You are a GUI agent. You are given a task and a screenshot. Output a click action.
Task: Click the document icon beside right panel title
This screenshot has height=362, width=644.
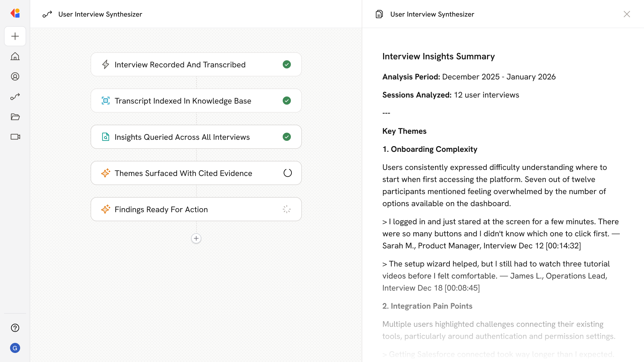click(379, 14)
